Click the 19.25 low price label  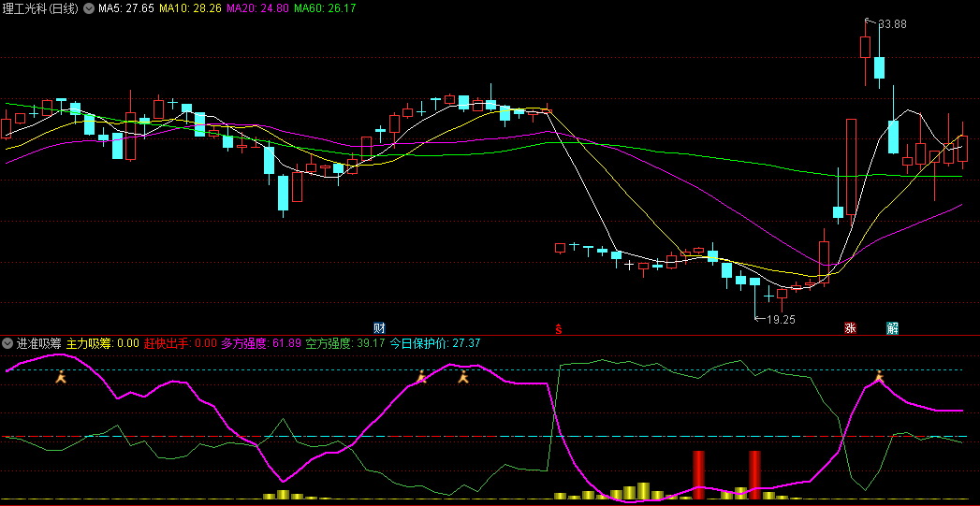click(x=781, y=319)
